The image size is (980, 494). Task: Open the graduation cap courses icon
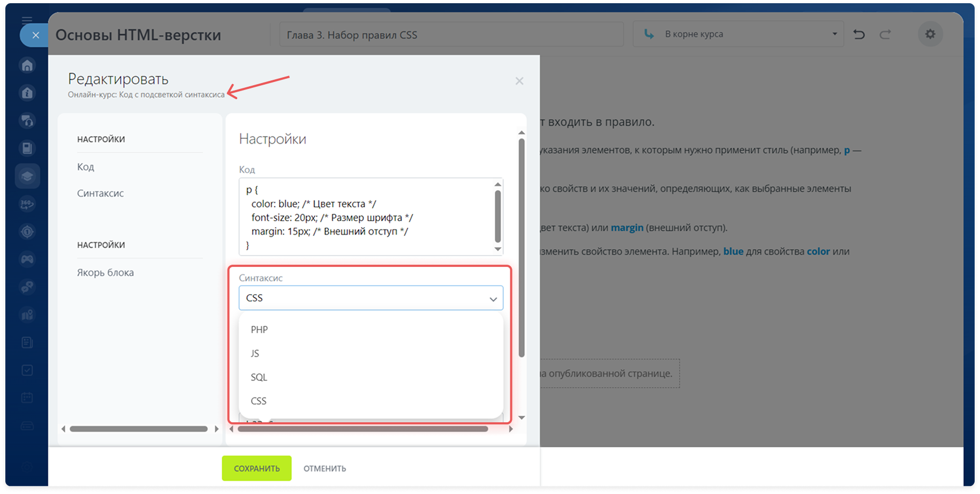(x=27, y=176)
